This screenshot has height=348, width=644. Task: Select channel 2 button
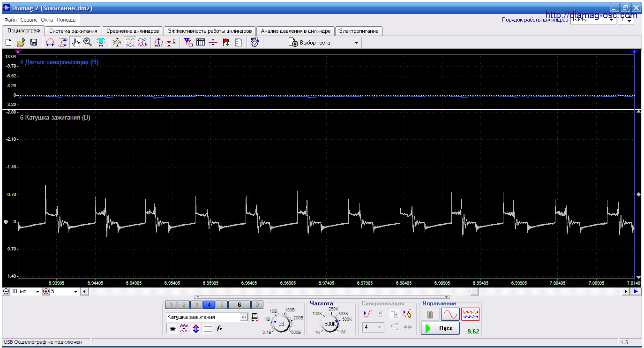point(184,305)
